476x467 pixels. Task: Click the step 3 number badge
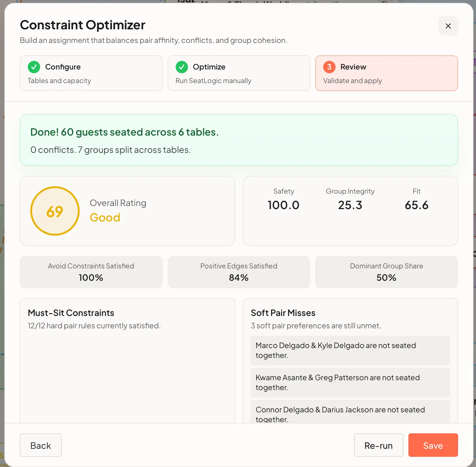coord(329,67)
